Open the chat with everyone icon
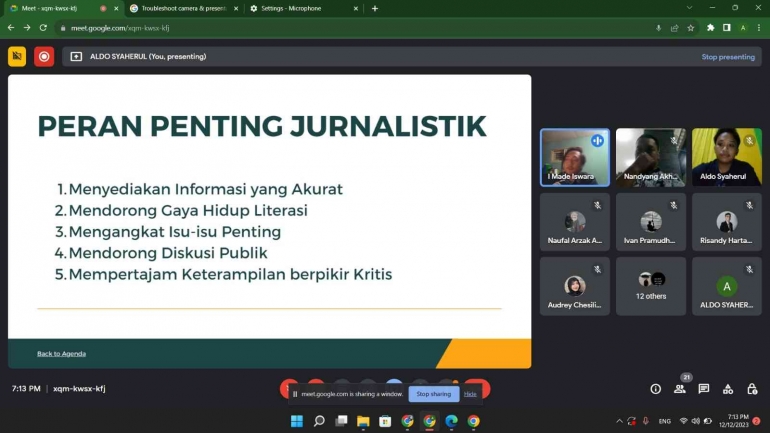The width and height of the screenshot is (770, 433). click(704, 389)
